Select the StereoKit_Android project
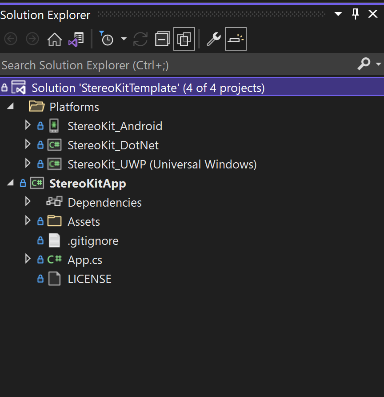 [x=115, y=126]
